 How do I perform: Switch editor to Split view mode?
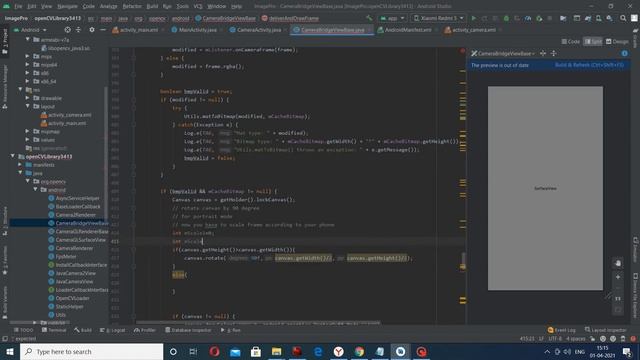[593, 42]
